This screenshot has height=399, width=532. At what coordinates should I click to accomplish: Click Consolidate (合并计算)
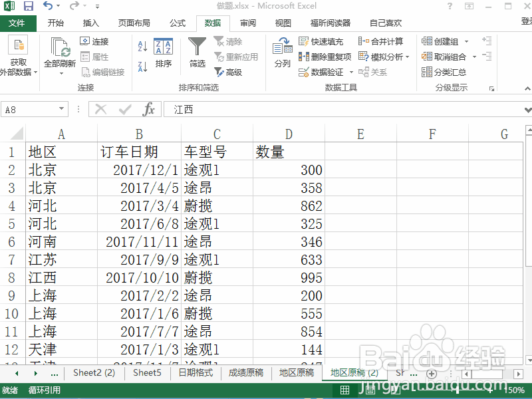380,41
